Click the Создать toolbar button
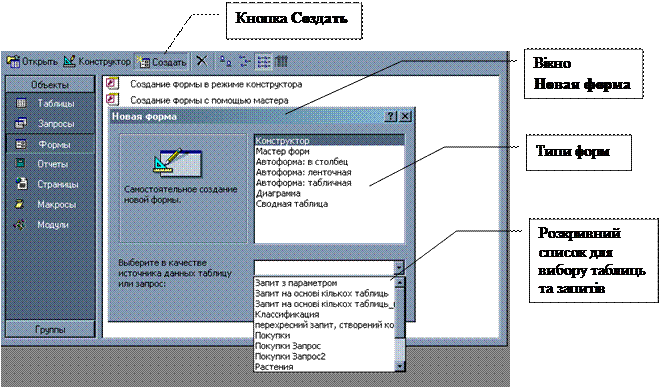The width and height of the screenshot is (661, 387). point(161,62)
